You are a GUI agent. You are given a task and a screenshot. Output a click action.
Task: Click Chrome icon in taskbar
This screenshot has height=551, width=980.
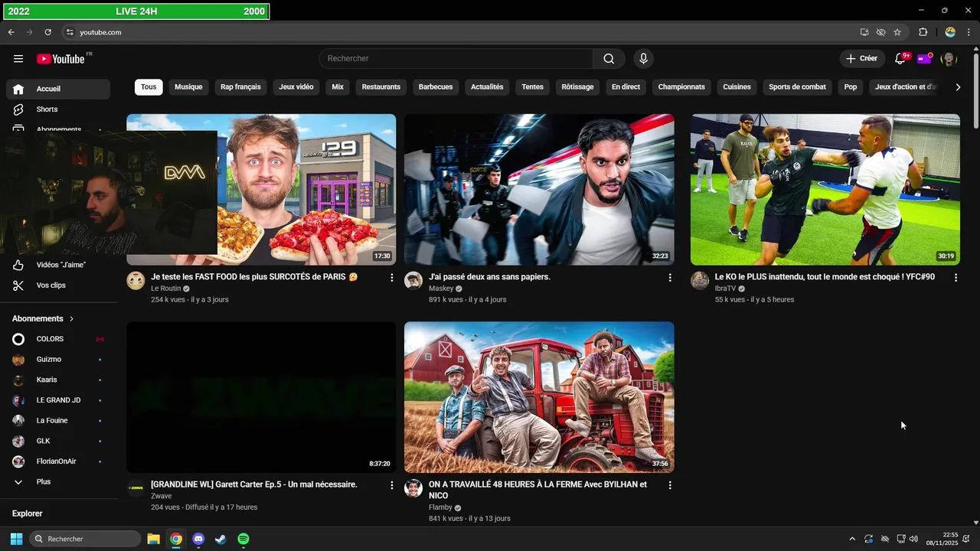coord(176,539)
